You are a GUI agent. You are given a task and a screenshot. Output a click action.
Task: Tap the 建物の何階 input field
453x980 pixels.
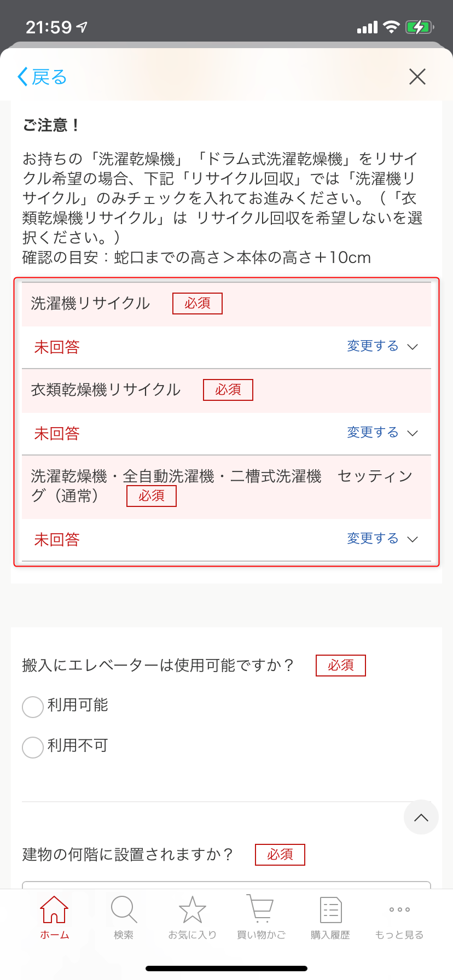tap(226, 885)
